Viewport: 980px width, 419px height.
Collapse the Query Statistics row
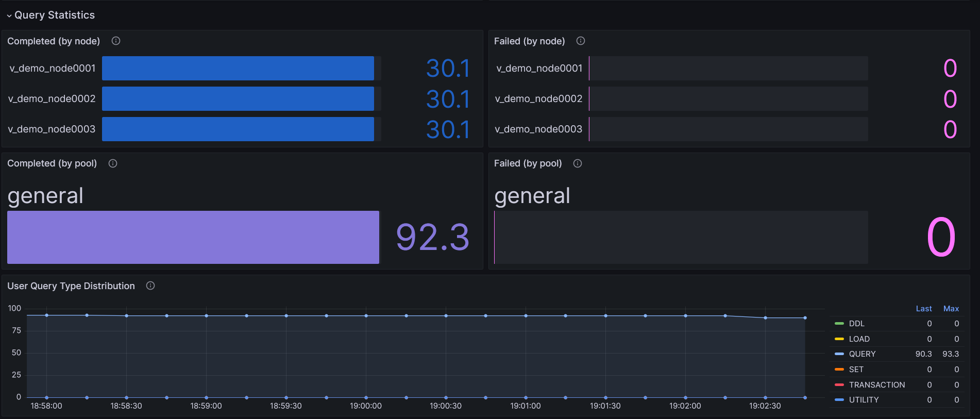pyautogui.click(x=50, y=15)
